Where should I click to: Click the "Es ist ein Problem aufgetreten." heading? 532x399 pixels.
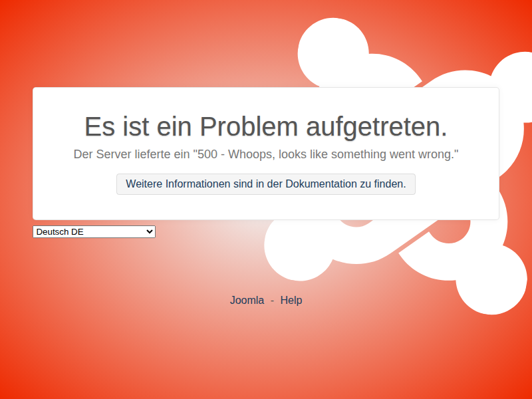(266, 126)
